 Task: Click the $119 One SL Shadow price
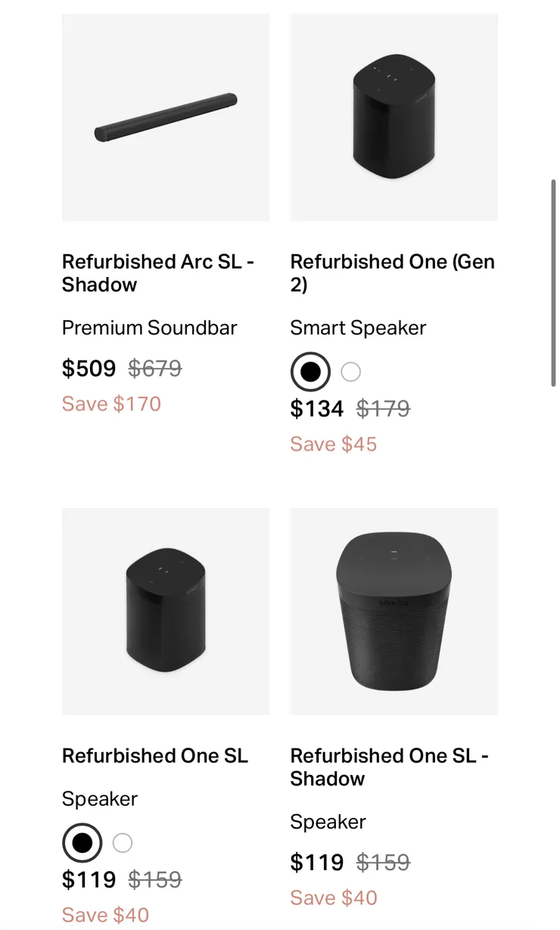tap(318, 862)
